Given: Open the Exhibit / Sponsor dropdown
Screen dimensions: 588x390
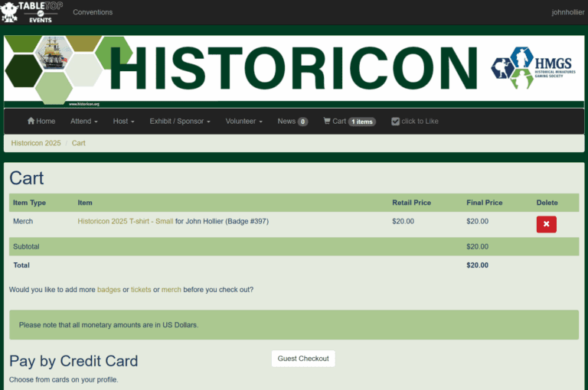Looking at the screenshot, I should 180,122.
